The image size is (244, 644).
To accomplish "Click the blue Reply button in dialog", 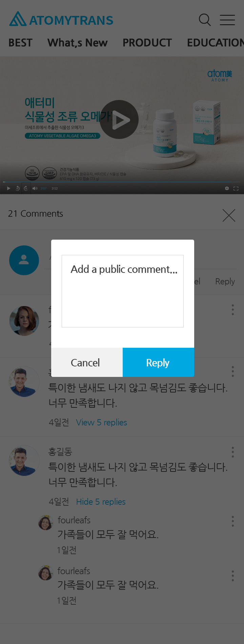I will pyautogui.click(x=158, y=362).
